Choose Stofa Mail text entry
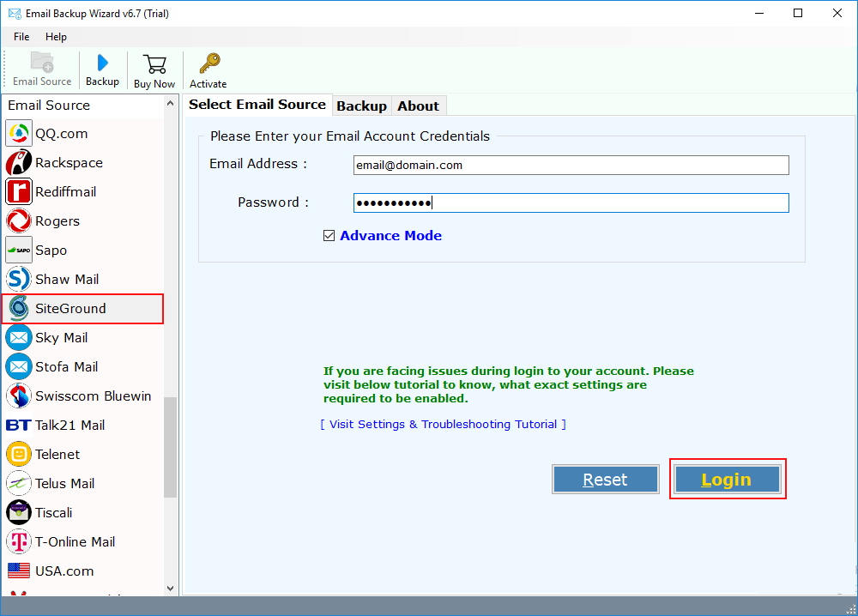The width and height of the screenshot is (858, 616). tap(67, 367)
